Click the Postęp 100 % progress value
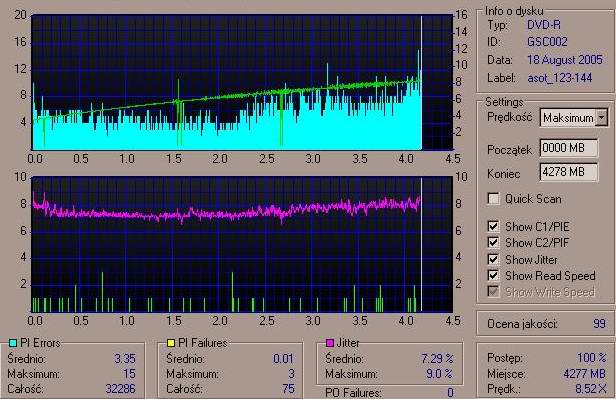The image size is (616, 399). point(592,358)
